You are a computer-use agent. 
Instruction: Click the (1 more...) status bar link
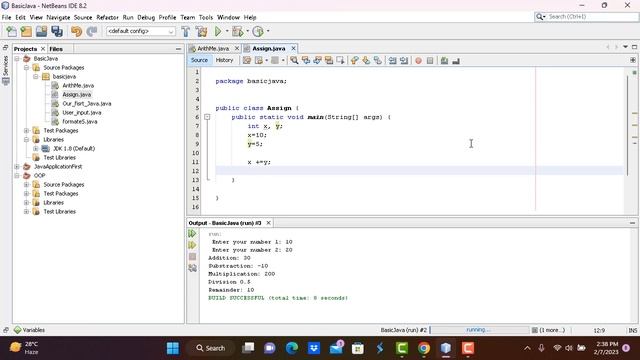click(552, 330)
